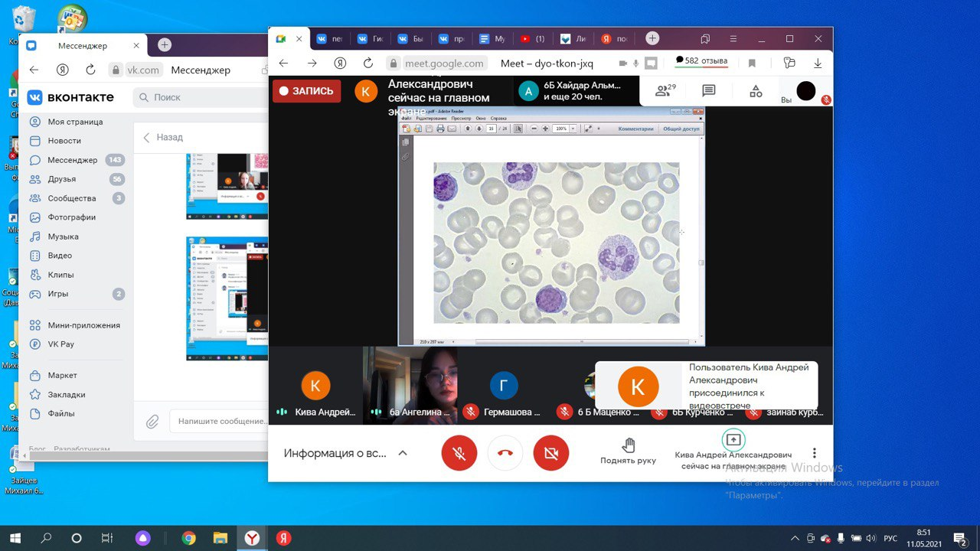Open browser menu hamburger in Meet window
Image resolution: width=980 pixels, height=551 pixels.
coord(733,39)
